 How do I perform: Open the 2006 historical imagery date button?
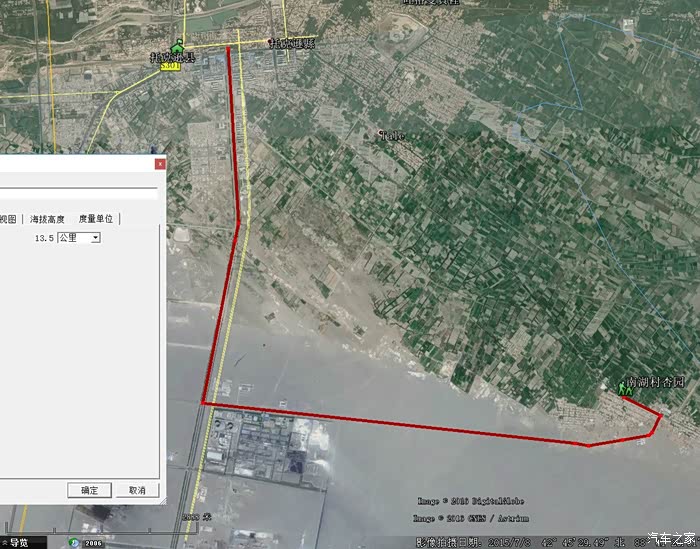93,543
